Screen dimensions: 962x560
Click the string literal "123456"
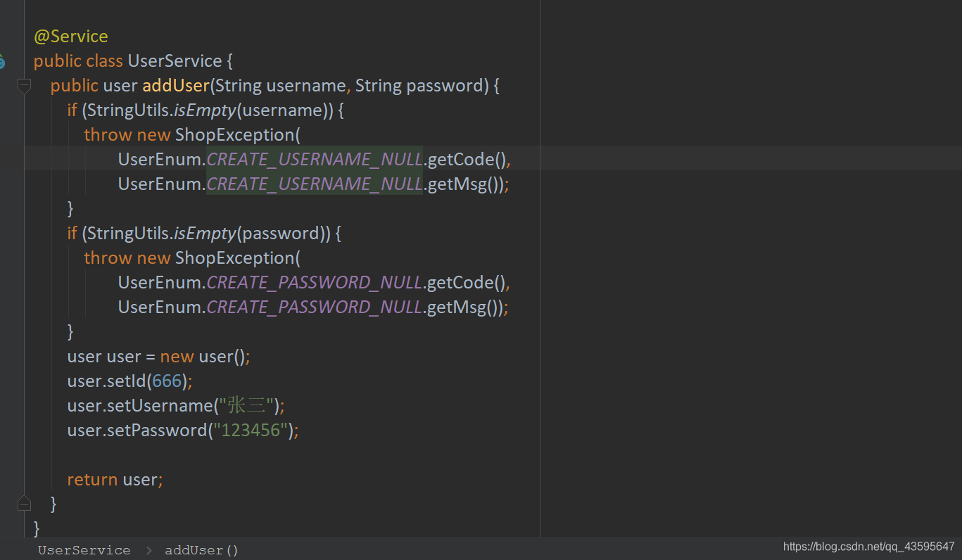pos(251,431)
